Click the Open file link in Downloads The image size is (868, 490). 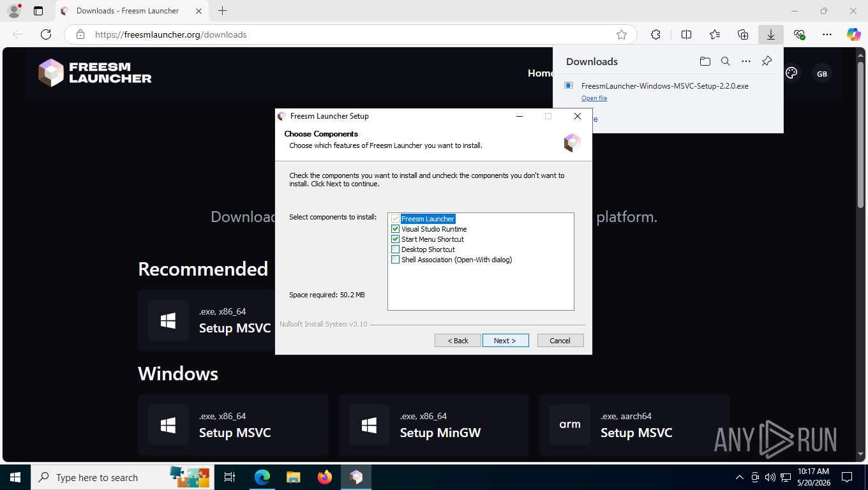click(x=594, y=98)
